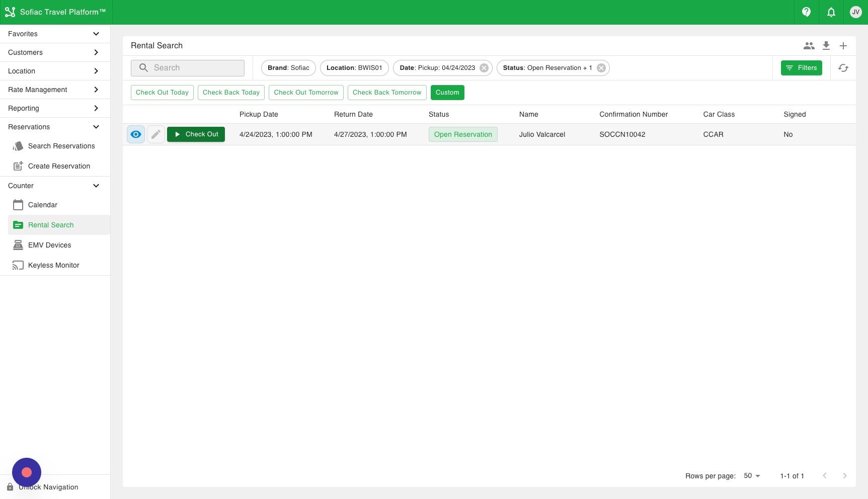The height and width of the screenshot is (499, 868).
Task: Clear the Open Reservation status filter
Action: coord(601,67)
